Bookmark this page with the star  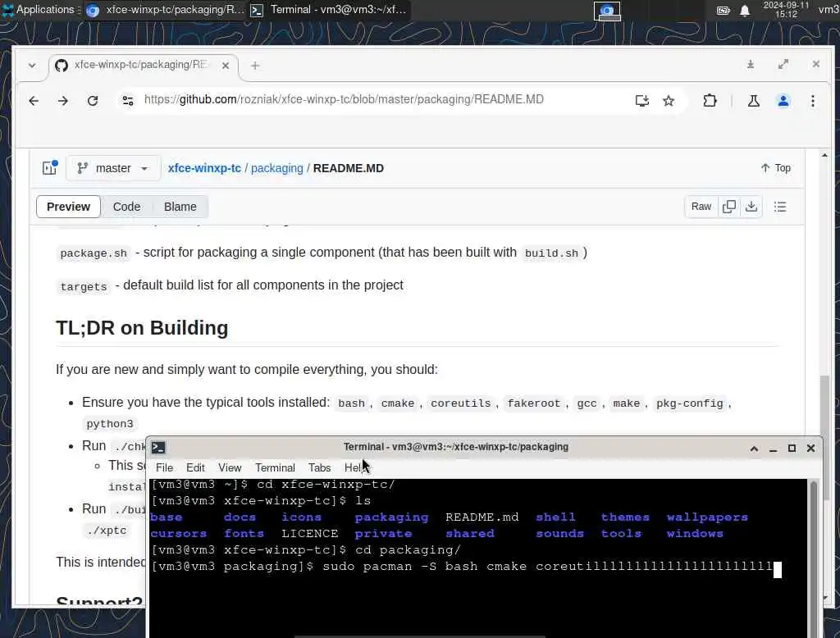668,101
